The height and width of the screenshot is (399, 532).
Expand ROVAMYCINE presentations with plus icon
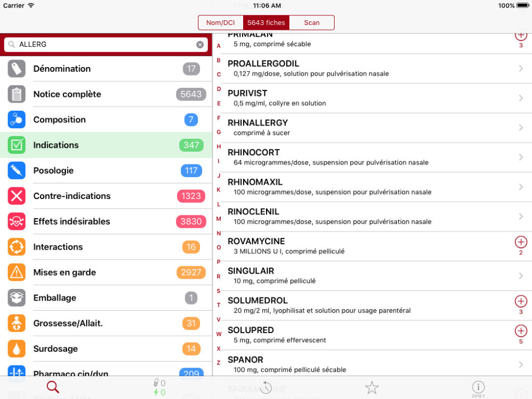(521, 242)
